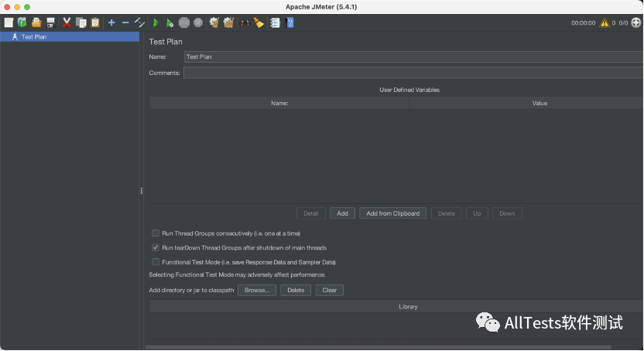The width and height of the screenshot is (644, 351).
Task: Collapse all nodes with the minus icon
Action: click(125, 22)
